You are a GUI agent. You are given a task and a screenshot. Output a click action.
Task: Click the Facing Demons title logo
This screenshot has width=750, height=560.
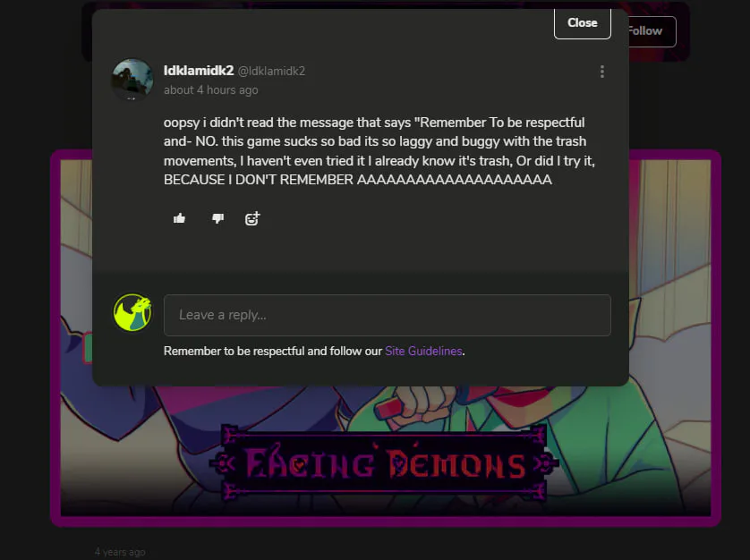(384, 462)
